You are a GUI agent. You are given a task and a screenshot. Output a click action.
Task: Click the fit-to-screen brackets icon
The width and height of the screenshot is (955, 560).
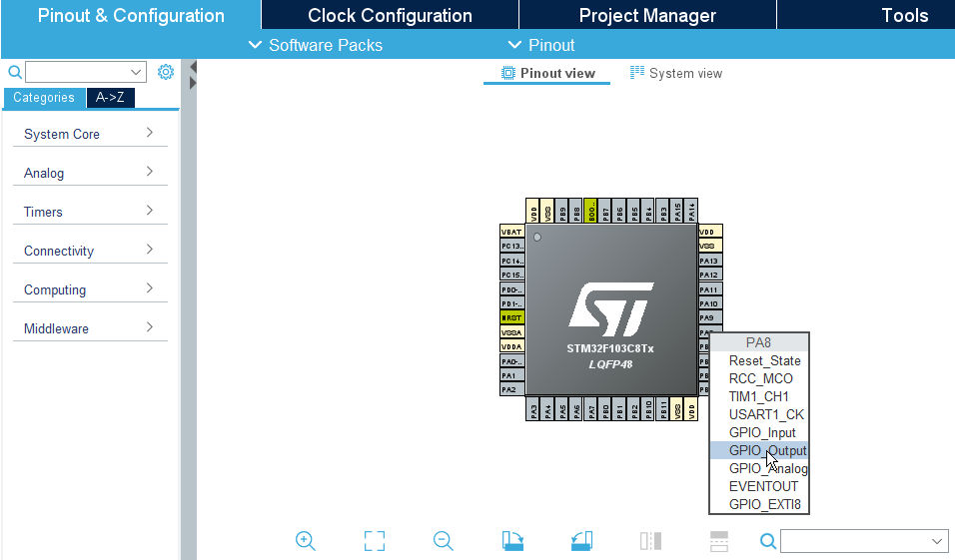click(375, 540)
